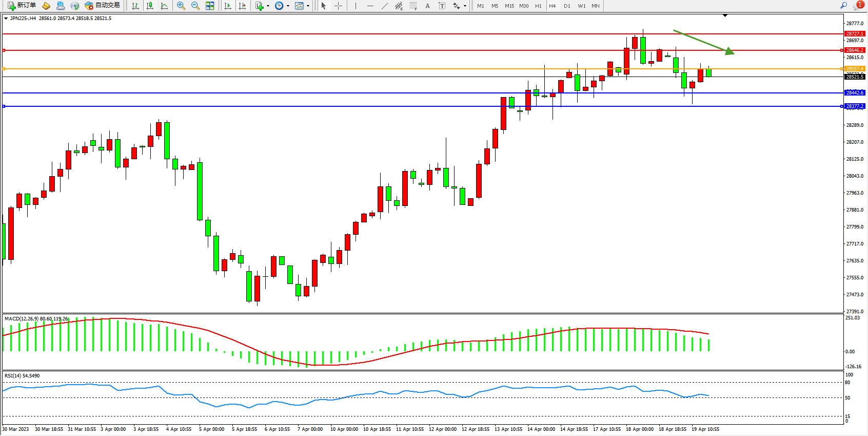Switch to the D1 timeframe
Image resolution: width=868 pixels, height=436 pixels.
coord(567,6)
